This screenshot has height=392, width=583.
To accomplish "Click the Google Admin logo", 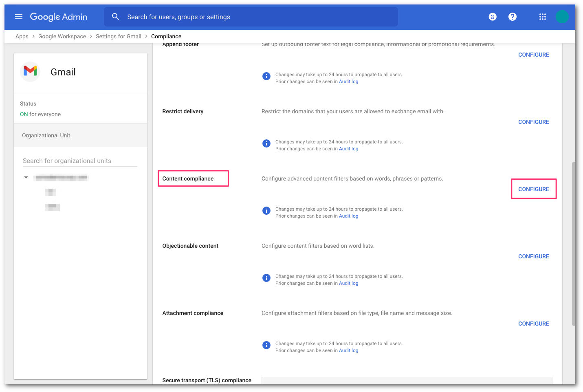I will tap(59, 17).
